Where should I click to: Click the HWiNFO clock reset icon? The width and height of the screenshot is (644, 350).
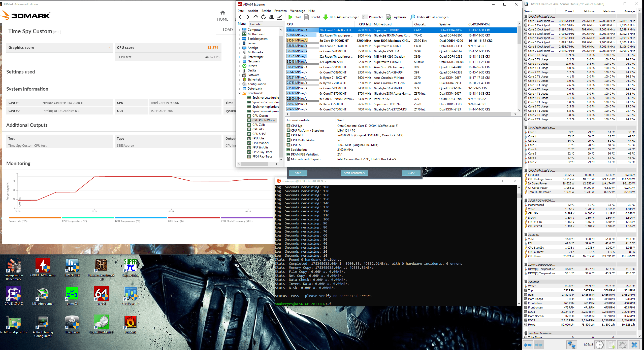pyautogui.click(x=599, y=345)
